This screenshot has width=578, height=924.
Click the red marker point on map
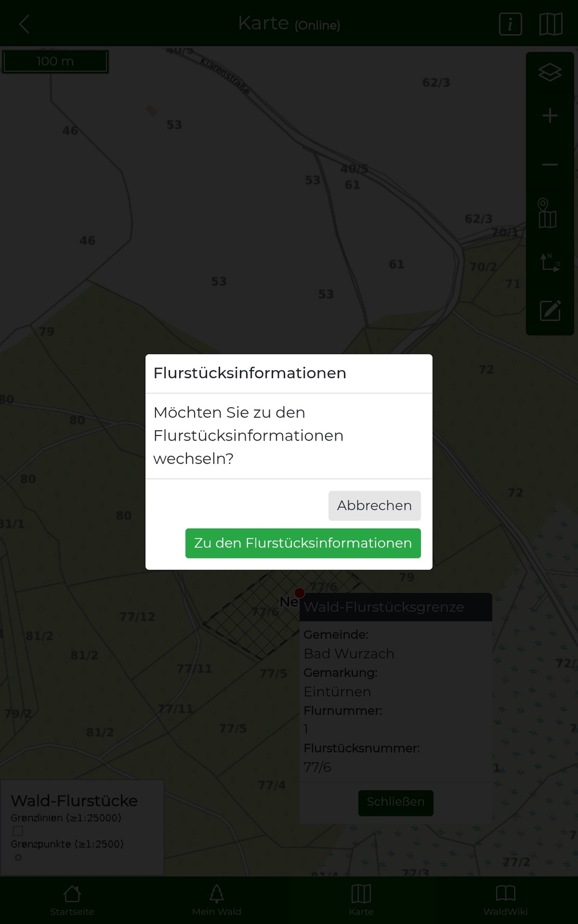click(x=299, y=593)
